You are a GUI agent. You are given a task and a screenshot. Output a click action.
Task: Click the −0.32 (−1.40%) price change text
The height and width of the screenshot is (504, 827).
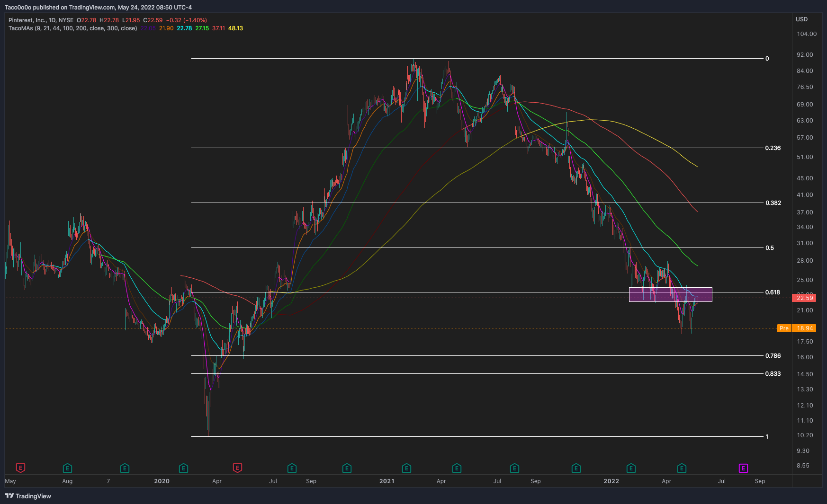(186, 20)
